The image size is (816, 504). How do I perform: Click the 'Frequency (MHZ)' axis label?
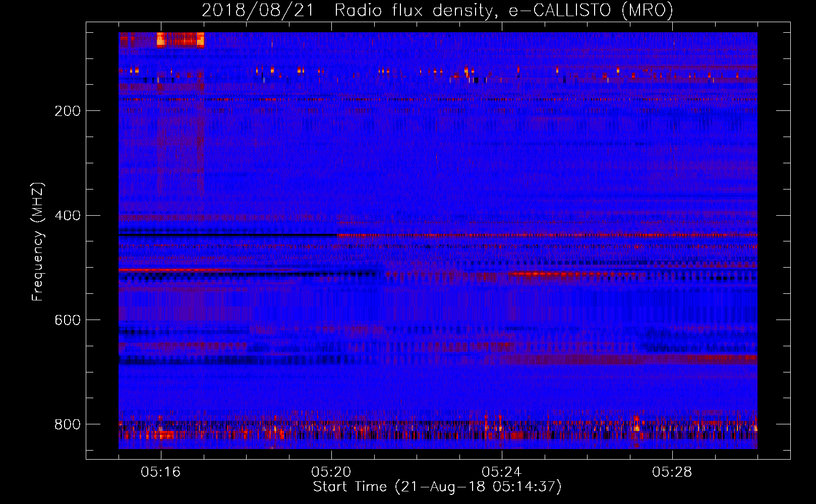click(x=37, y=242)
